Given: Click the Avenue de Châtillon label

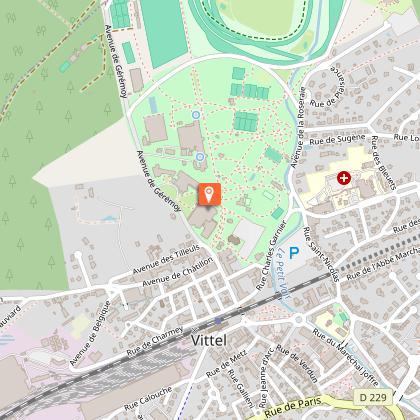Looking at the screenshot, I should pos(177,272).
